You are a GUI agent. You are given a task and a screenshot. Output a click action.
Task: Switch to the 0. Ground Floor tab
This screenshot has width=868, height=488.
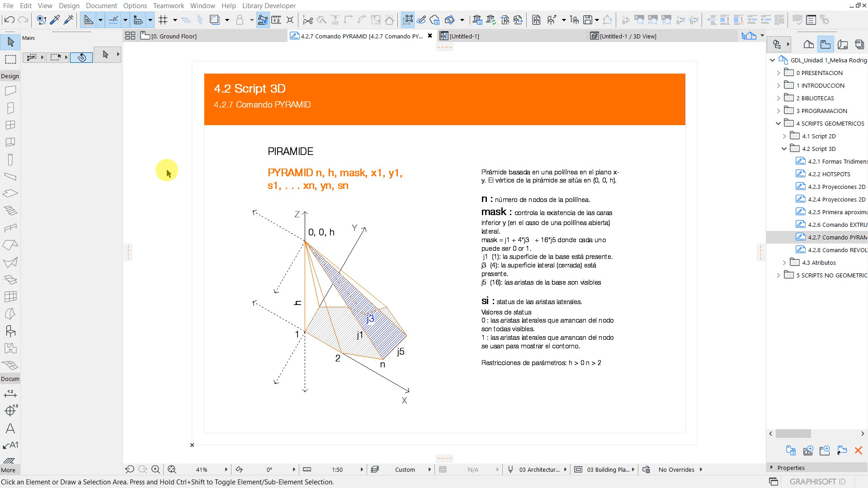[174, 36]
